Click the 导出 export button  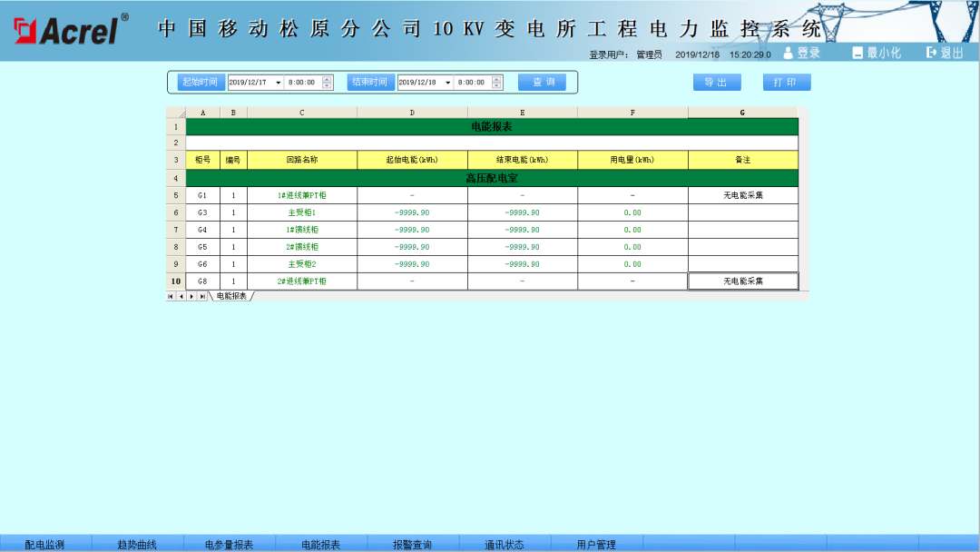[717, 82]
